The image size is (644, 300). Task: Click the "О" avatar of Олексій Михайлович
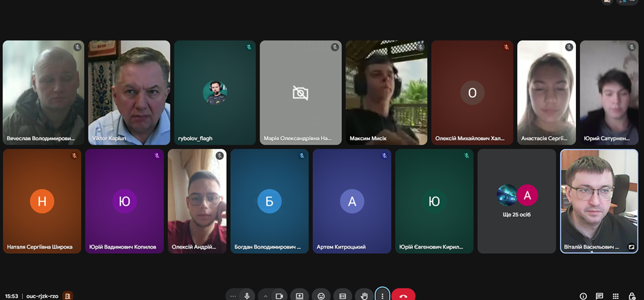pyautogui.click(x=472, y=93)
